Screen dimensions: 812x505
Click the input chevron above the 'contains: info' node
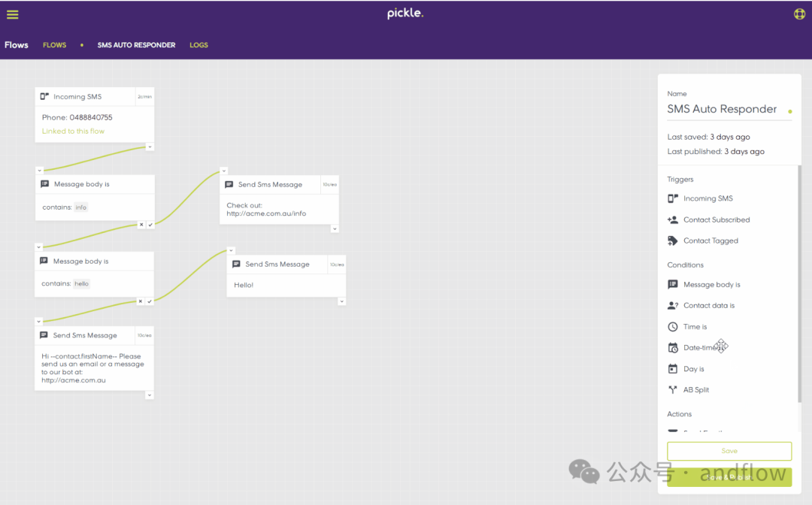tap(39, 171)
